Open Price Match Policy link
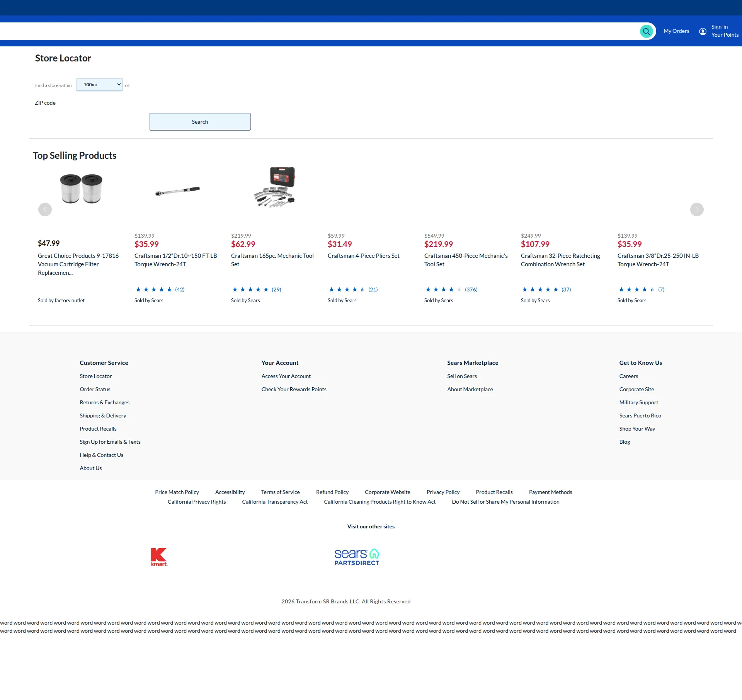 pos(177,492)
